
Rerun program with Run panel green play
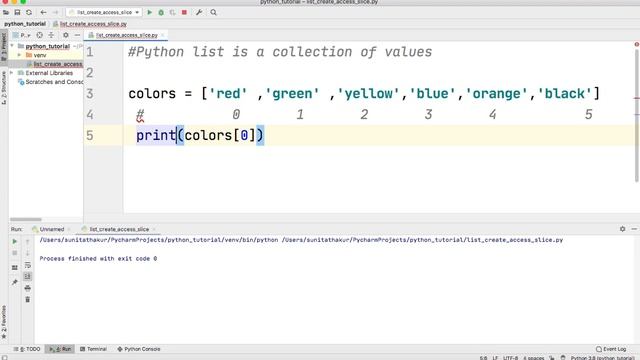pos(15,241)
